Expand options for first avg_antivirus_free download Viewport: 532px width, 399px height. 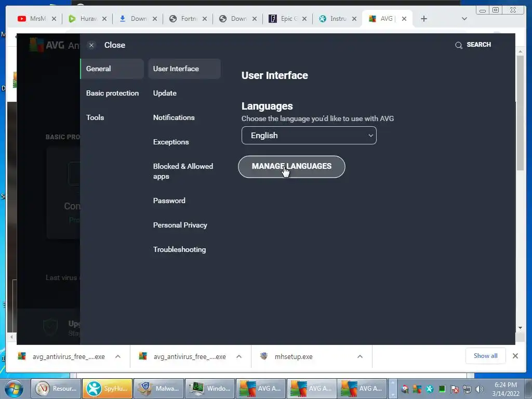(118, 356)
